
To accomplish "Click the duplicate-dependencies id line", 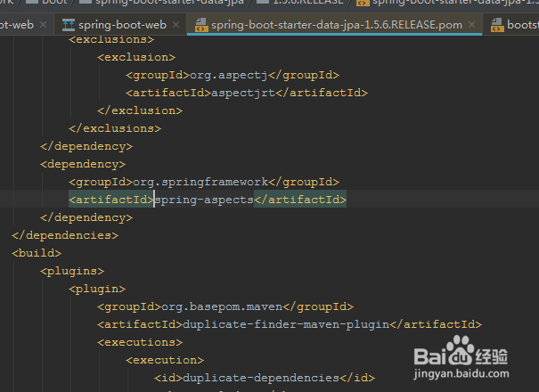I will (x=265, y=379).
